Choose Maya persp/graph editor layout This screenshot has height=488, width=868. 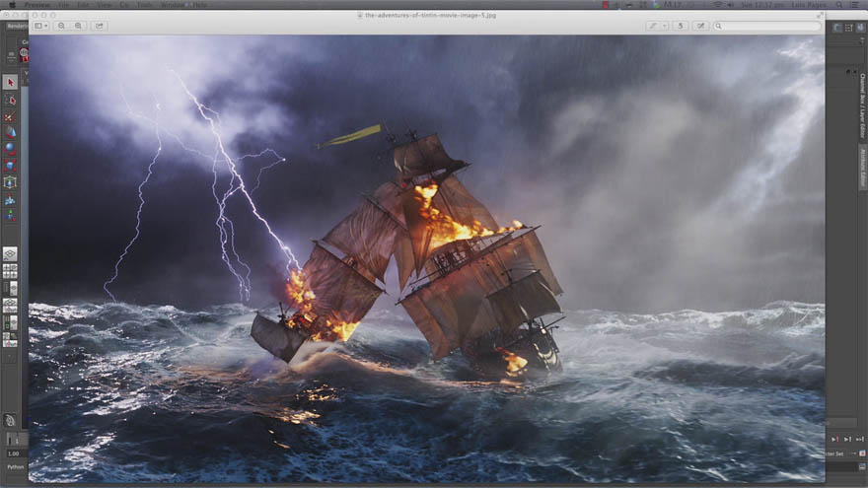(10, 306)
